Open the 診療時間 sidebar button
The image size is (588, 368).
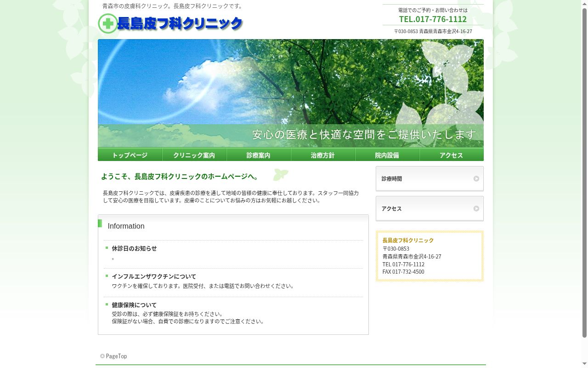(x=430, y=178)
